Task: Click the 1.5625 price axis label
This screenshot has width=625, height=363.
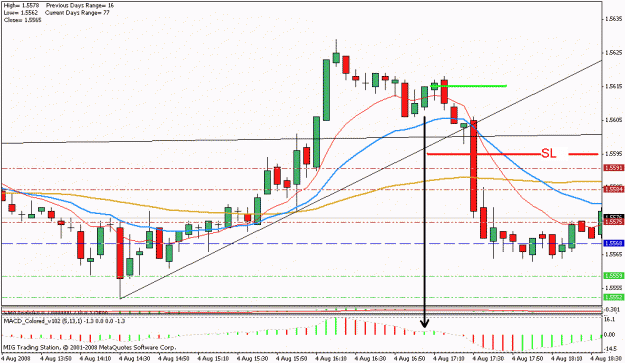Action: tap(613, 53)
